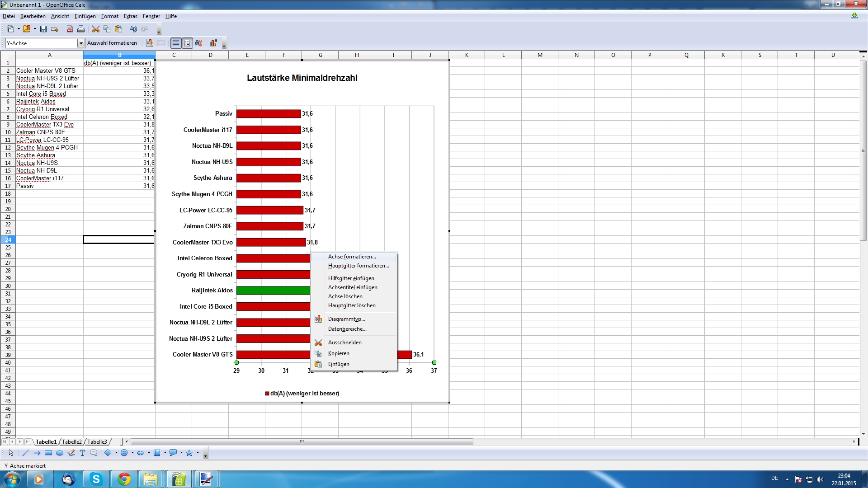
Task: Select cell A2 Cooler Master V8 GTS
Action: point(49,70)
